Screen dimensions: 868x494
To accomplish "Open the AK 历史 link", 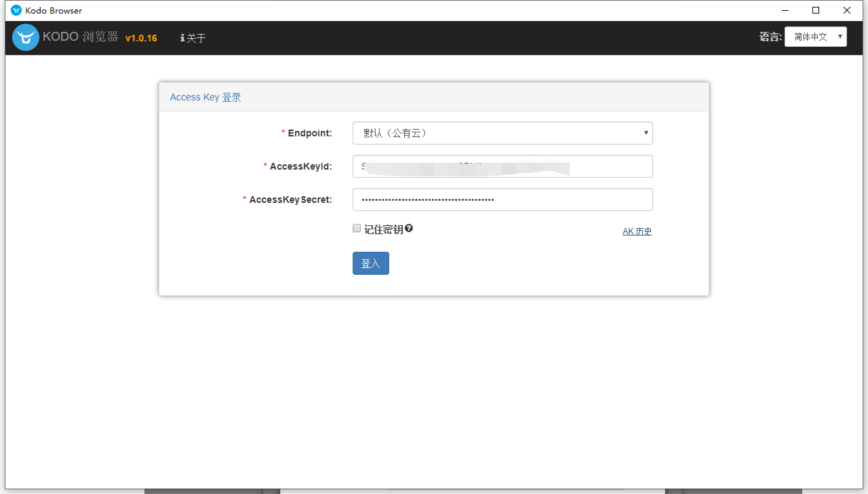I will point(637,231).
